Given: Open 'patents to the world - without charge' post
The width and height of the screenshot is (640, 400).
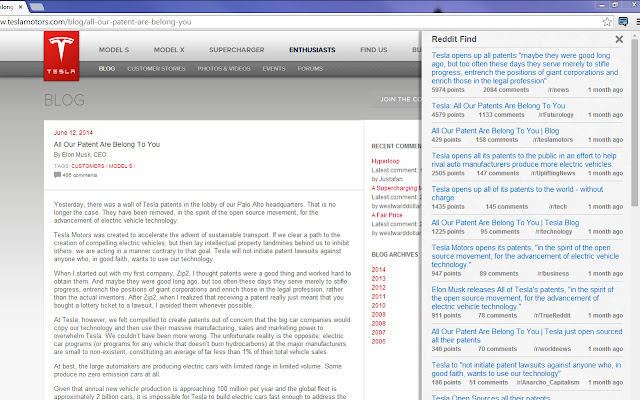Looking at the screenshot, I should click(517, 193).
